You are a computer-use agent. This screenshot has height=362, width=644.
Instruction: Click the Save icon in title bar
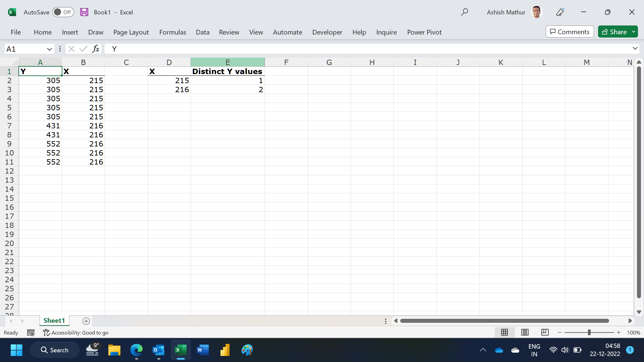point(84,12)
